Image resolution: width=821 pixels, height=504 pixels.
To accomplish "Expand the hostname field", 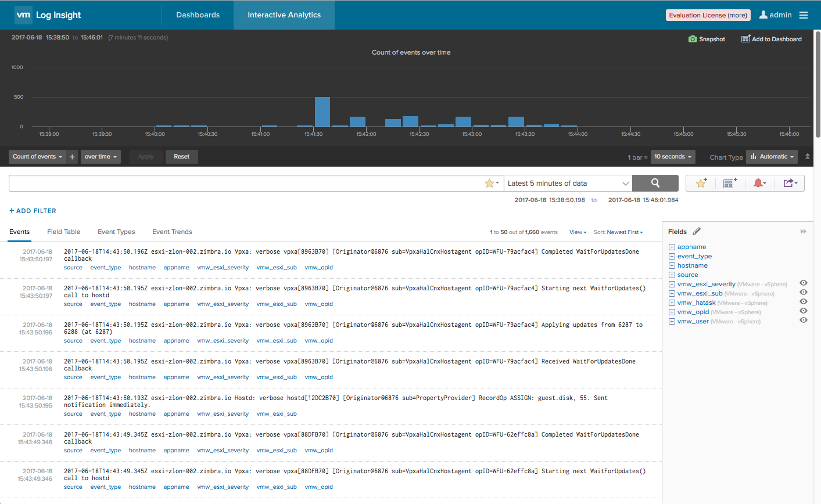I will click(x=672, y=265).
